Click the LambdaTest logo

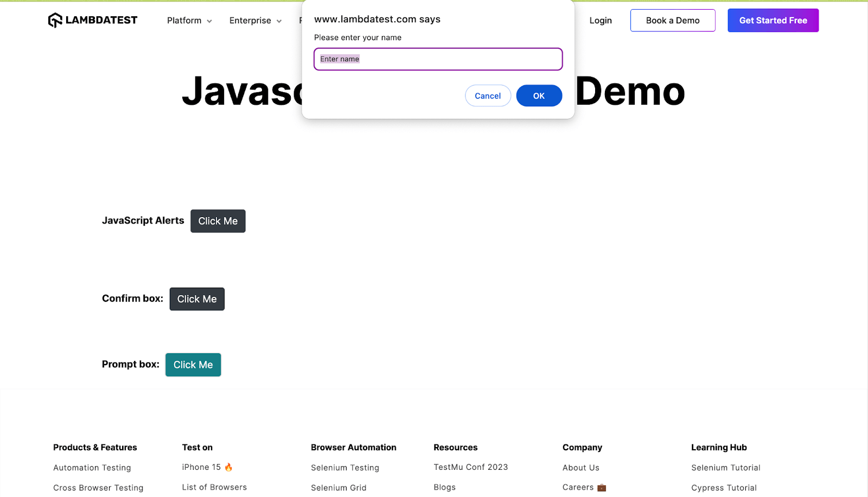(93, 20)
